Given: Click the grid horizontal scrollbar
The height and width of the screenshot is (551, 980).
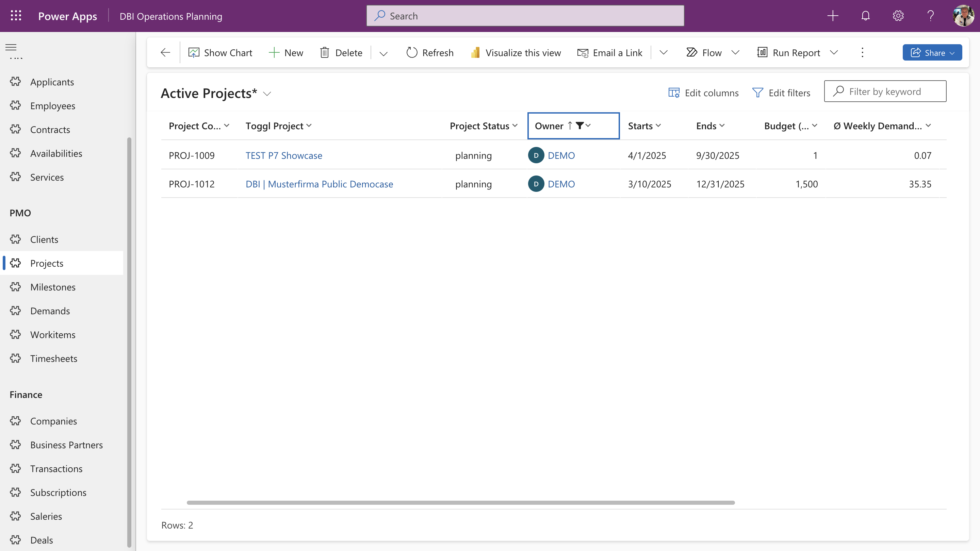Looking at the screenshot, I should (461, 503).
